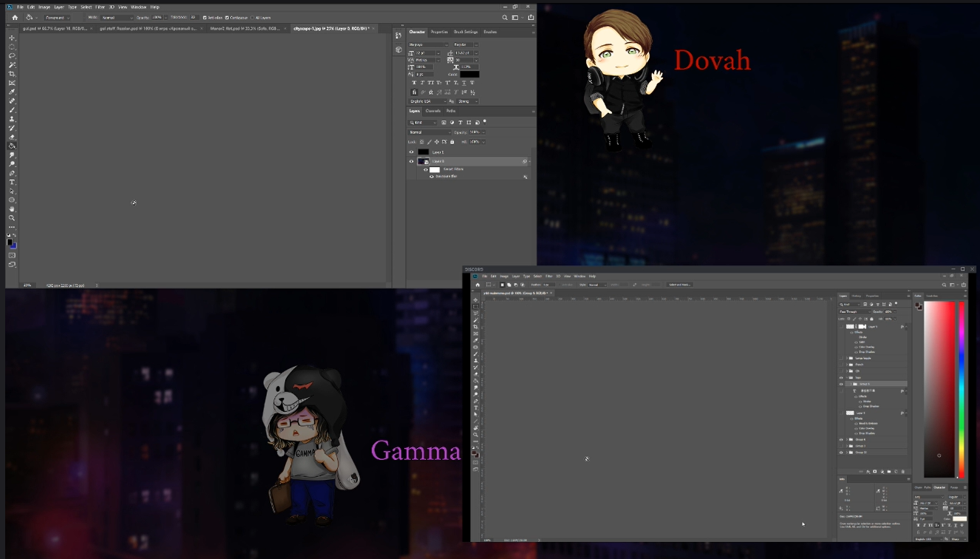This screenshot has width=980, height=559.
Task: Open the Edit Toolbar ellipsis in top window
Action: coord(12,227)
